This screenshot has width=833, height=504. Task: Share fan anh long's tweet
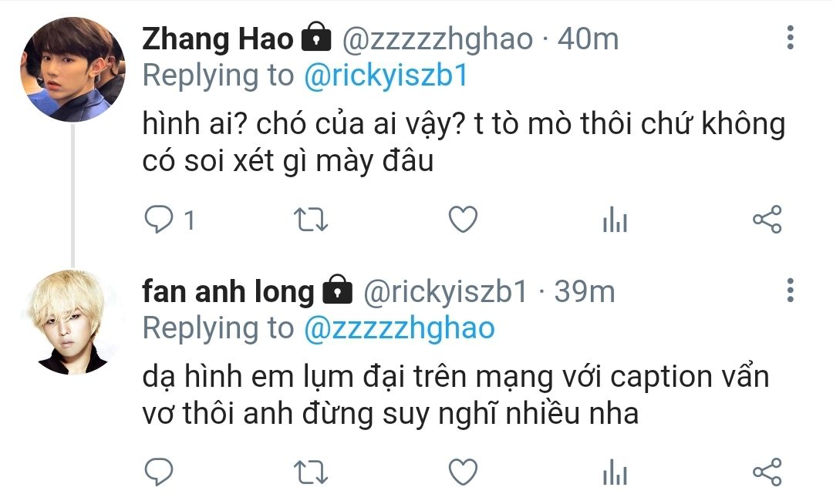click(x=767, y=472)
